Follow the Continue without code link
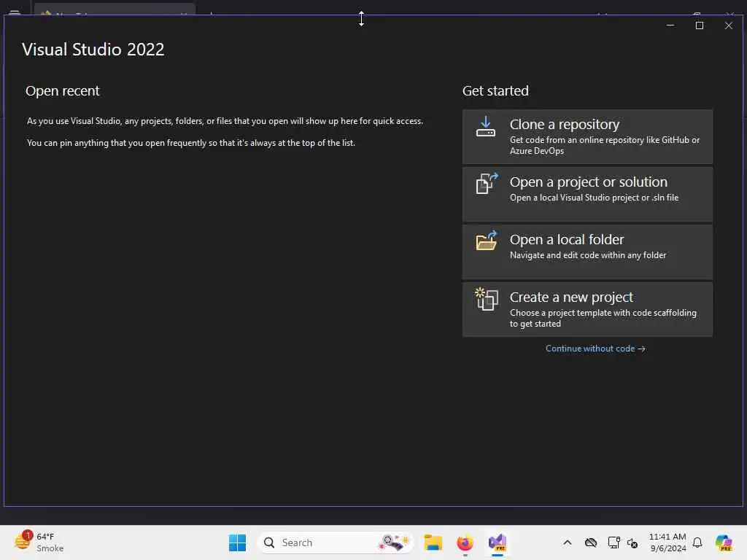The image size is (747, 560). (595, 349)
